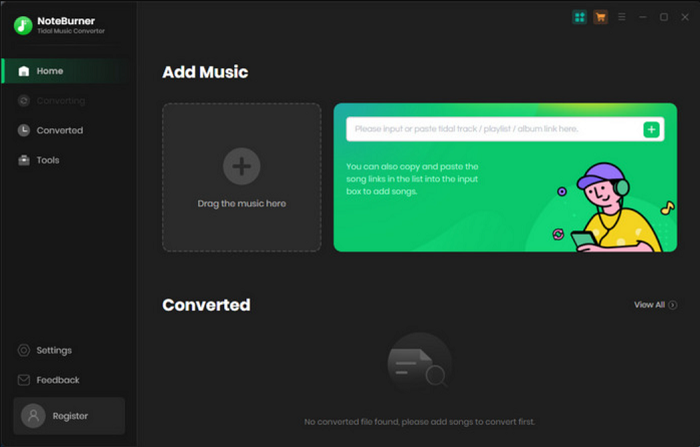Maximize the NoteBurner window
The height and width of the screenshot is (447, 700).
664,17
